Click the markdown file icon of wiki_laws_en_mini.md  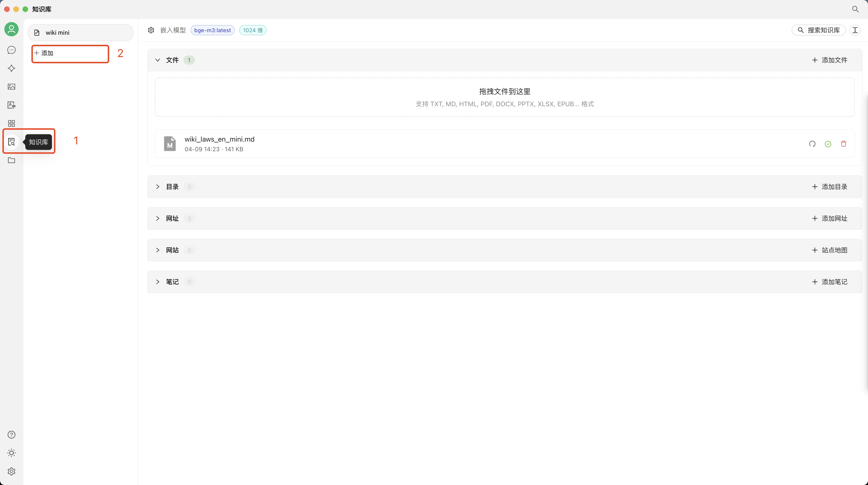point(170,144)
